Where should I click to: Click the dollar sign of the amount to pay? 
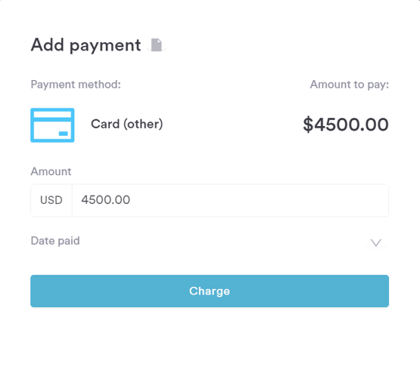click(x=308, y=125)
